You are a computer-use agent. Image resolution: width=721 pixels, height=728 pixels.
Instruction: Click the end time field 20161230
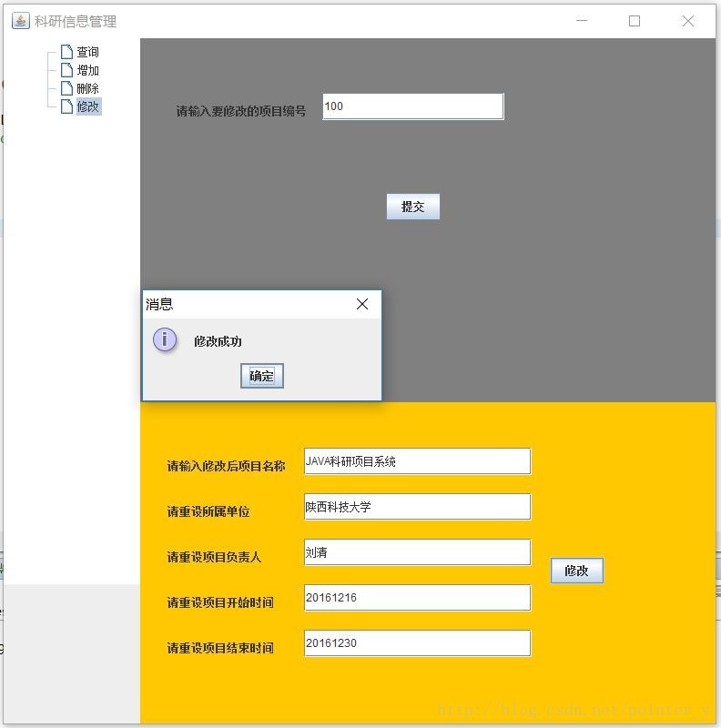point(417,643)
